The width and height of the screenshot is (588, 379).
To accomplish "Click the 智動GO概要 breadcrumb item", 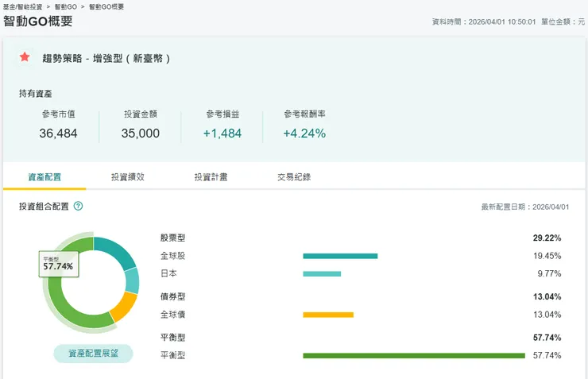I will pyautogui.click(x=106, y=6).
